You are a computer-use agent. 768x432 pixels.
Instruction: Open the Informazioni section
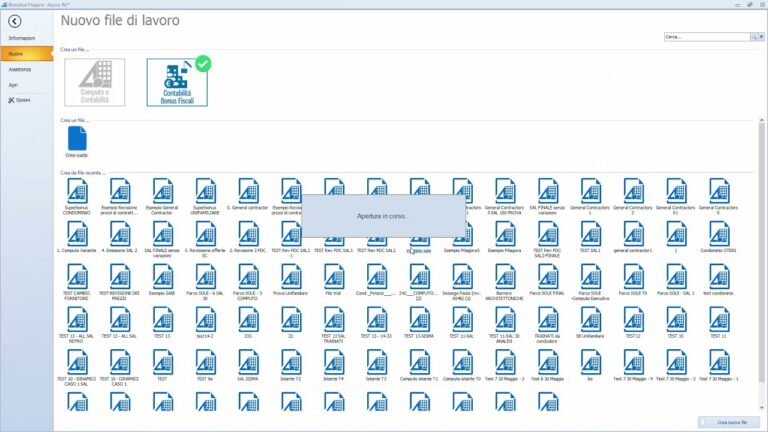[22, 38]
